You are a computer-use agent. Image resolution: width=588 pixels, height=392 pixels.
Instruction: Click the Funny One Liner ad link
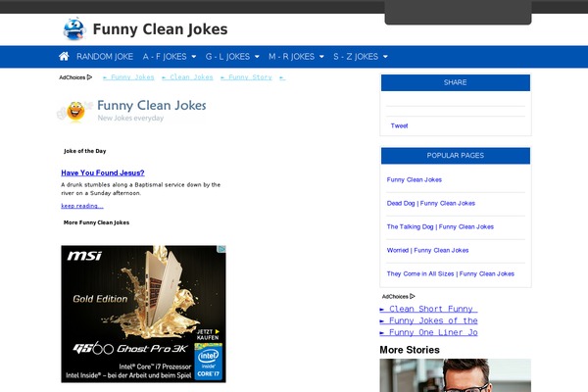(x=428, y=332)
